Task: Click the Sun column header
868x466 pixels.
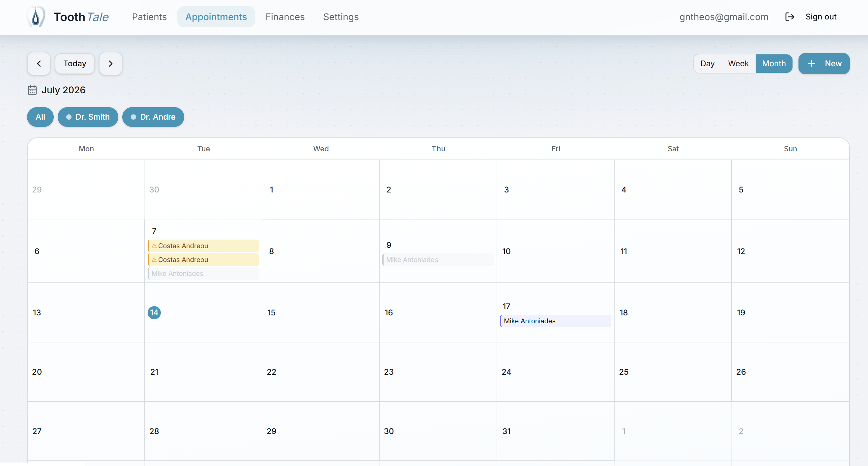Action: 790,149
